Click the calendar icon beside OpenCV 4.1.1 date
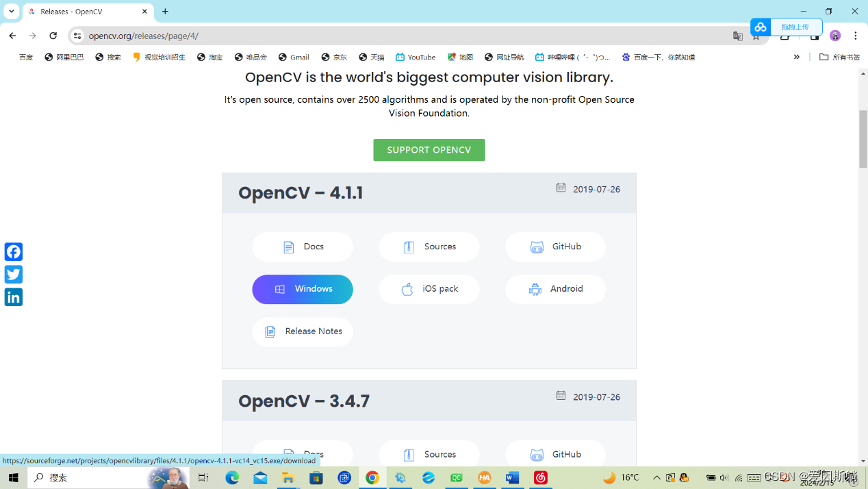868x489 pixels. 561,188
